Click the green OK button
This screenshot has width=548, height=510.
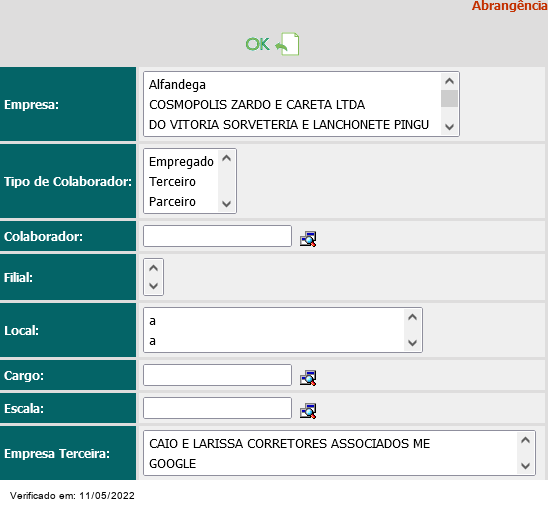click(x=258, y=44)
